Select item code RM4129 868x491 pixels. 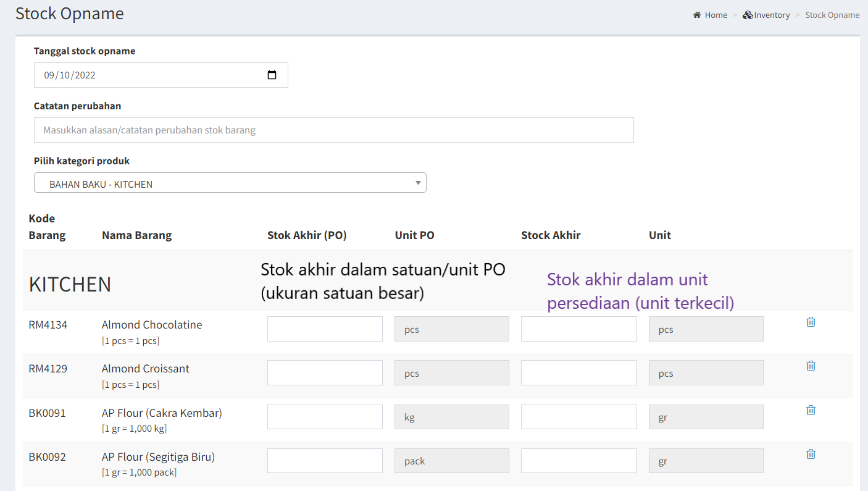click(x=48, y=368)
